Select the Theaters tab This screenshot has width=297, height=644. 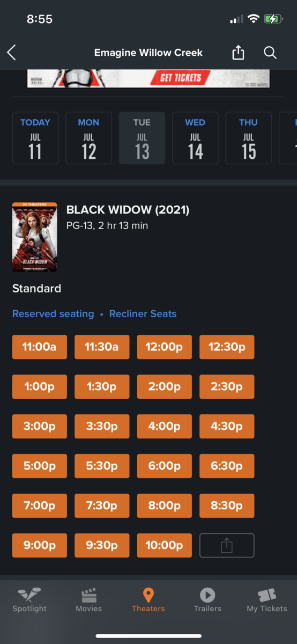click(148, 600)
